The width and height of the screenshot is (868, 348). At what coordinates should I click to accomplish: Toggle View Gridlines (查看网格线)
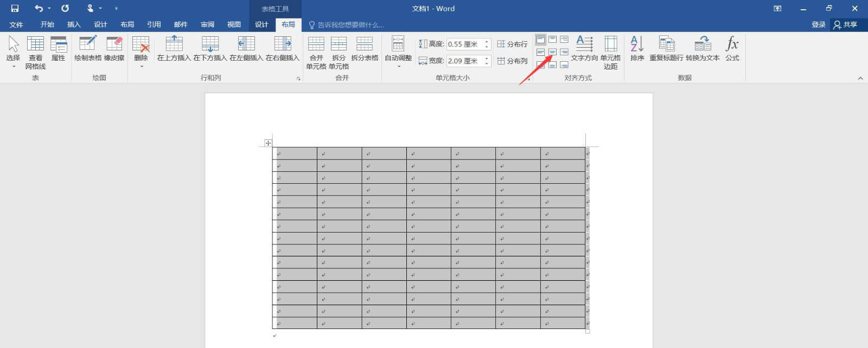point(35,53)
